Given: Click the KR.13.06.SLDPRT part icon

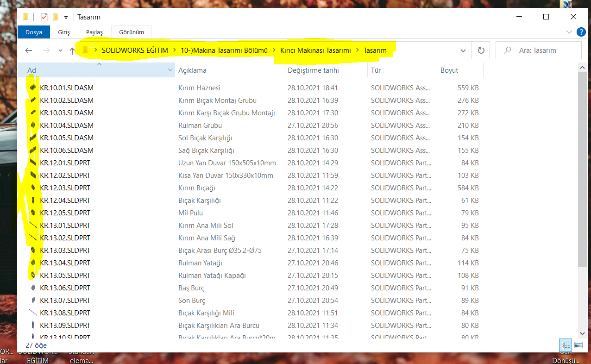Looking at the screenshot, I should [32, 288].
